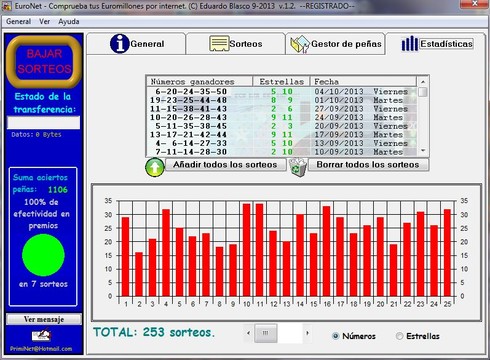Image resolution: width=490 pixels, height=360 pixels.
Task: Click the green up-arrow add icon
Action: tap(155, 167)
